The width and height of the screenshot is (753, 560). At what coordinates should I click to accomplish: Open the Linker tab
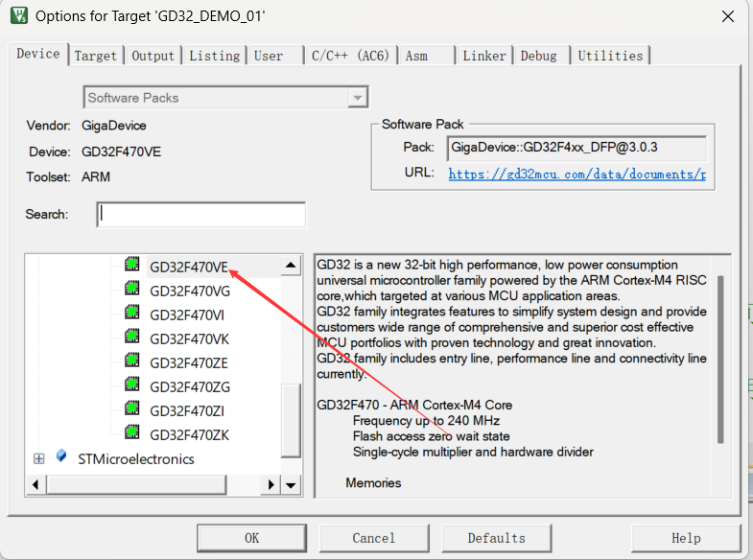click(484, 56)
